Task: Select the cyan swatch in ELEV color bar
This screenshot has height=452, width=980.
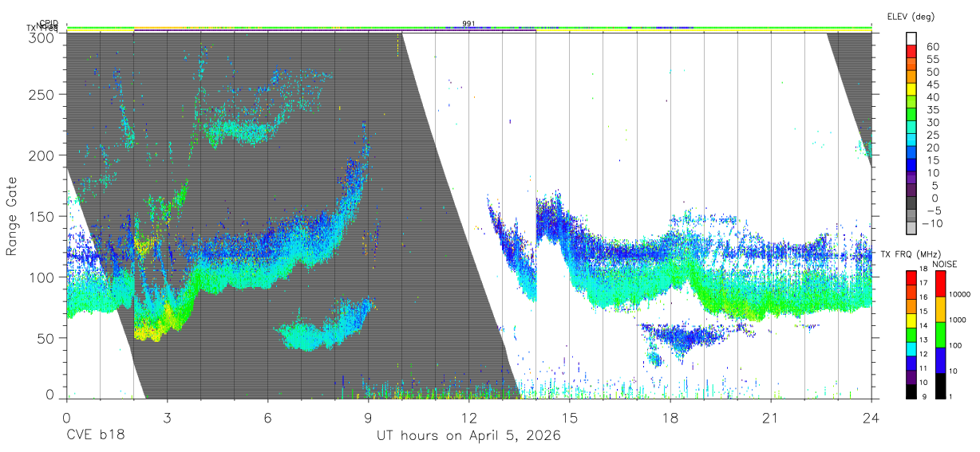Action: coord(912,140)
